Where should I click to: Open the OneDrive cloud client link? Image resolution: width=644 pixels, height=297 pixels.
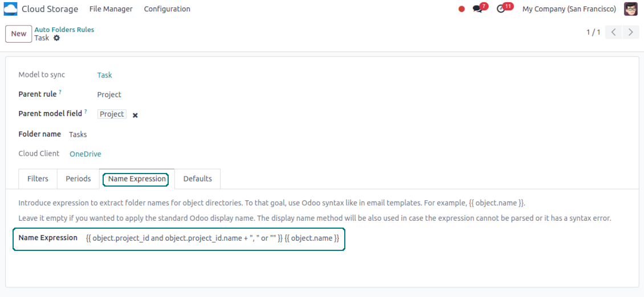tap(85, 154)
